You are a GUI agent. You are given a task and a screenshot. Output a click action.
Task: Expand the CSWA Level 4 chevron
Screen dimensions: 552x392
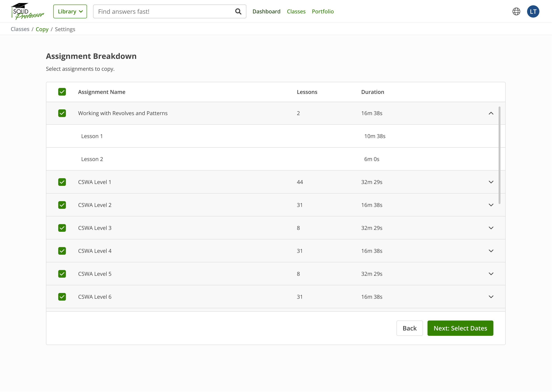coord(491,251)
